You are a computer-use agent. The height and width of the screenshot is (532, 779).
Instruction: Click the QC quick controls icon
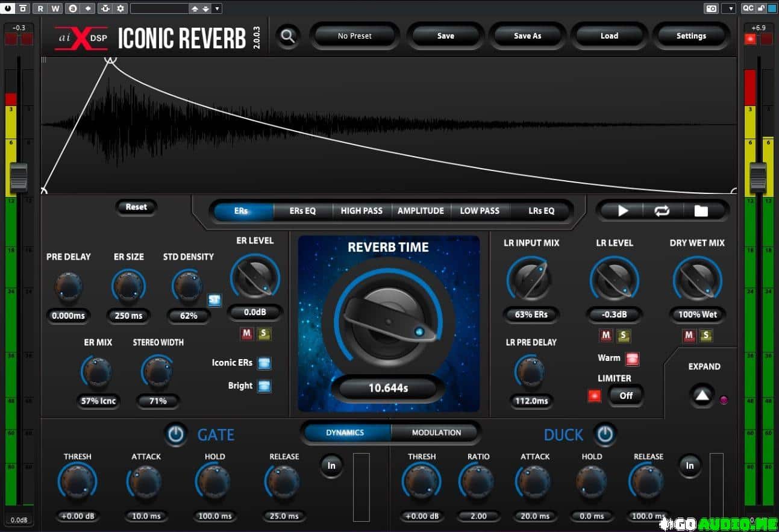click(x=748, y=8)
